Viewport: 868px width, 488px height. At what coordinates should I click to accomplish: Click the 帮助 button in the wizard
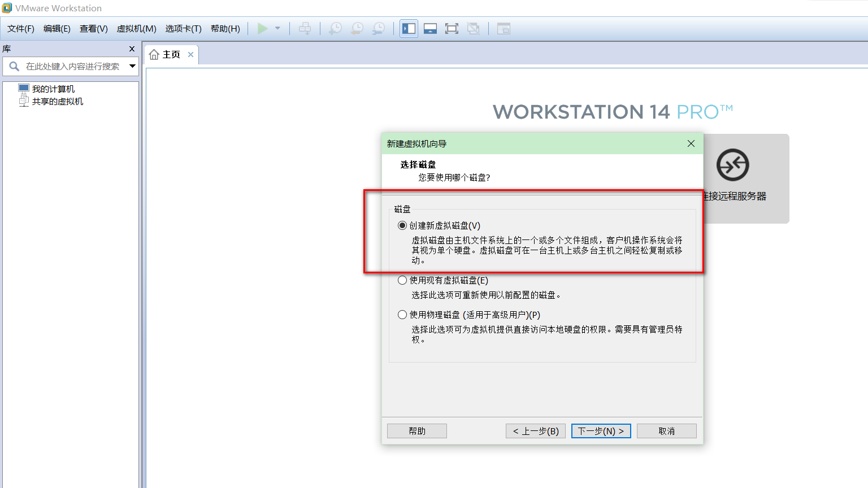(416, 430)
